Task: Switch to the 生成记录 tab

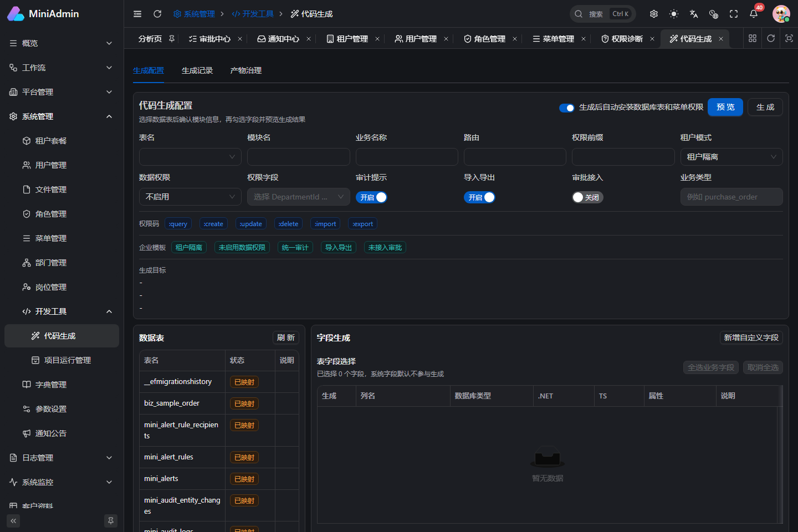Action: [x=197, y=70]
